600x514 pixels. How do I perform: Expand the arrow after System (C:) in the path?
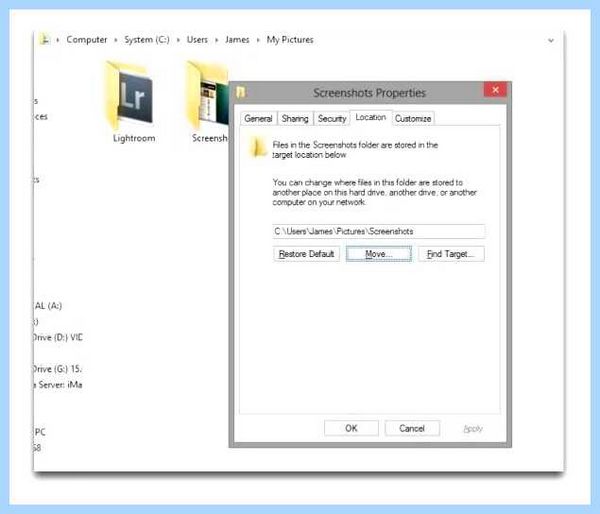tap(178, 40)
